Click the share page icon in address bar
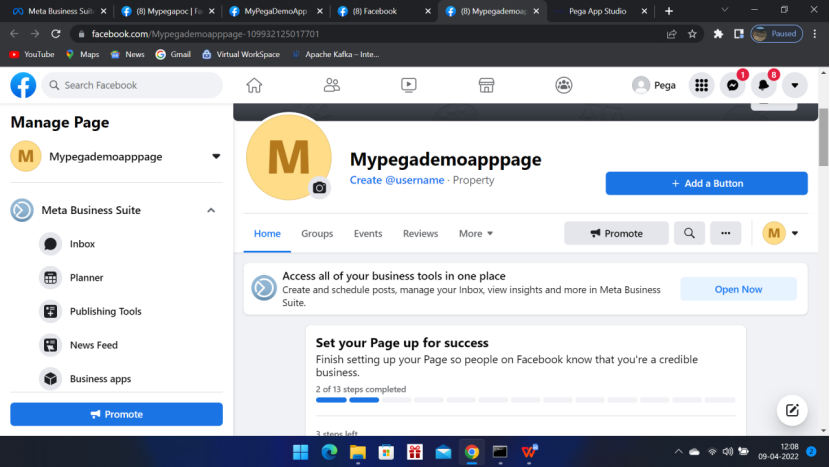This screenshot has width=830, height=467. (672, 34)
